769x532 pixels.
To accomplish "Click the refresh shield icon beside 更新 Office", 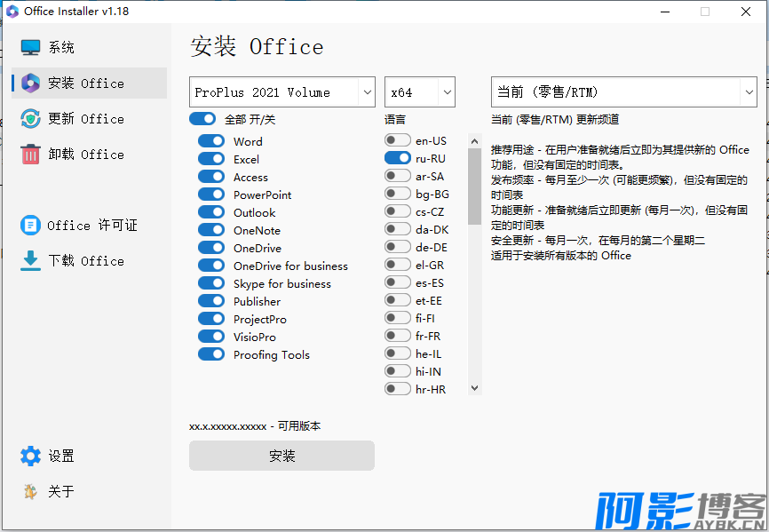I will (30, 119).
